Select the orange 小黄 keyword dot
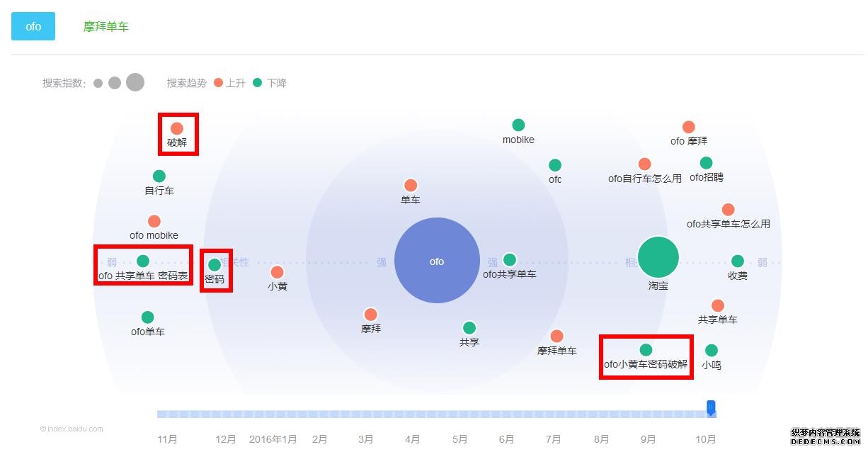Screen dimensions: 868x452 (277, 272)
